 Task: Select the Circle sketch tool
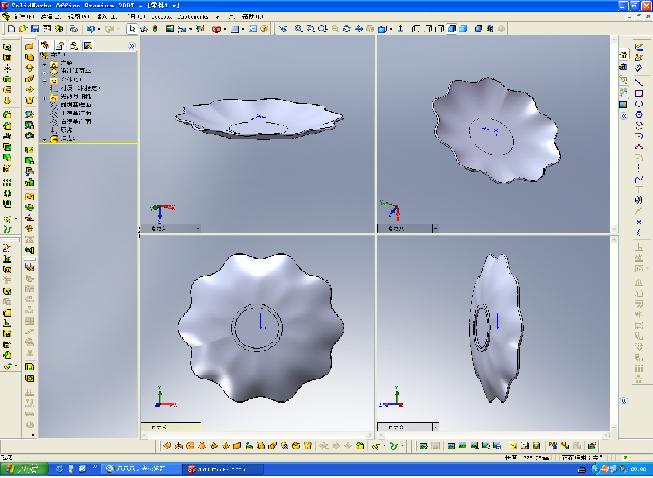click(x=638, y=114)
